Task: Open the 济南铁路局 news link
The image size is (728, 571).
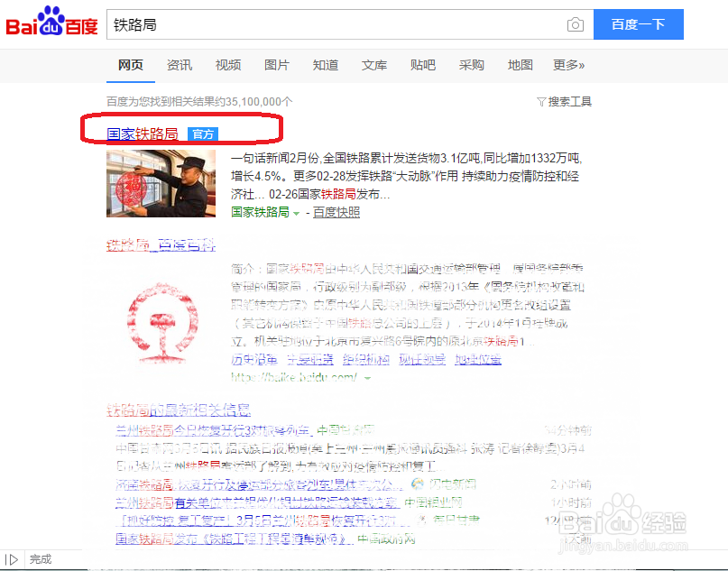Action: point(260,484)
